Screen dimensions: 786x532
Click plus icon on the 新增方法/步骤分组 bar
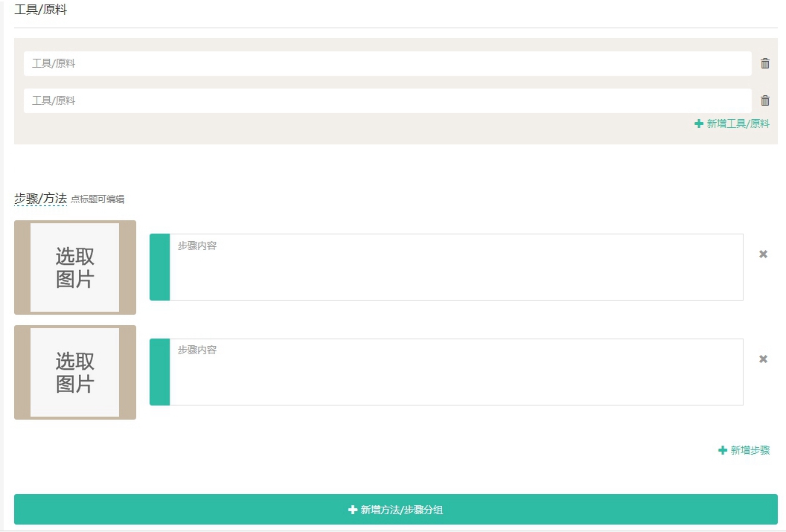point(353,510)
